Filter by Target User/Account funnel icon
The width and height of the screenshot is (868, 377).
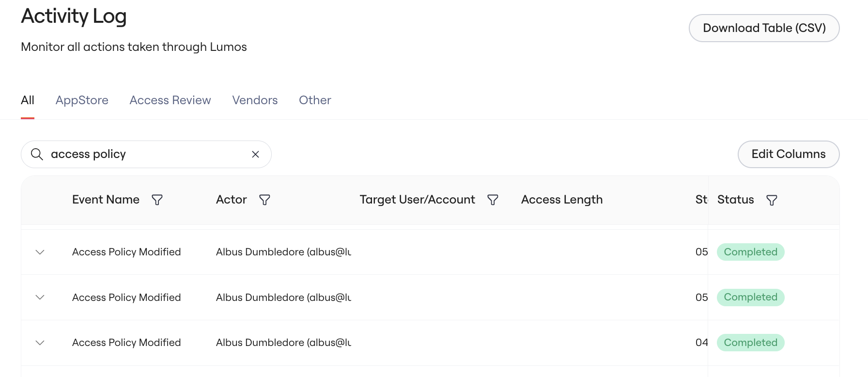(x=493, y=200)
